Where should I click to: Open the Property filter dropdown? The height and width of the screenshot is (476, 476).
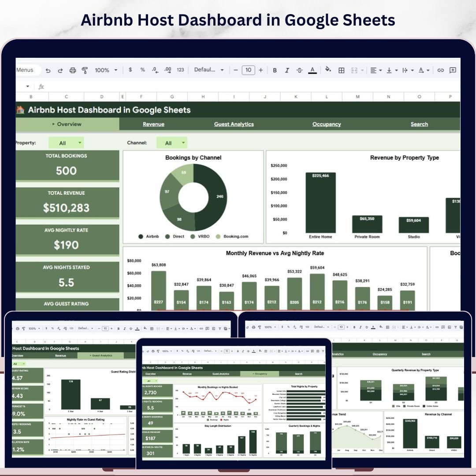(x=67, y=142)
